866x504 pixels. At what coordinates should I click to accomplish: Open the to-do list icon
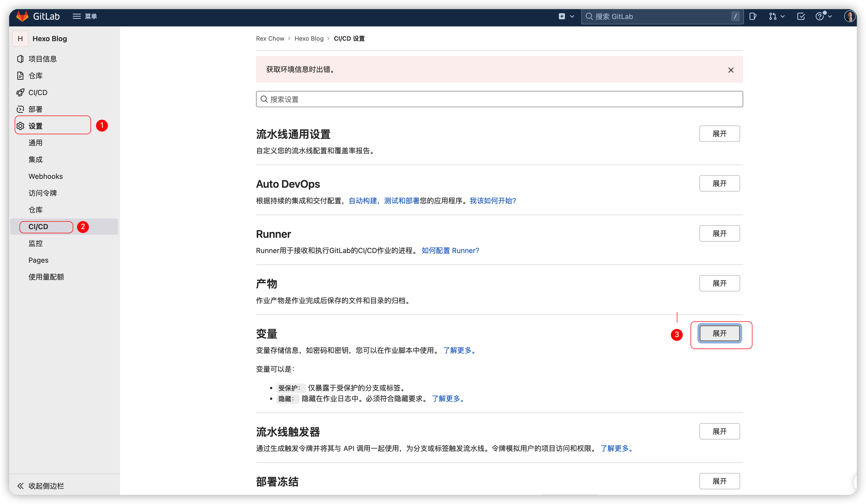[x=801, y=16]
